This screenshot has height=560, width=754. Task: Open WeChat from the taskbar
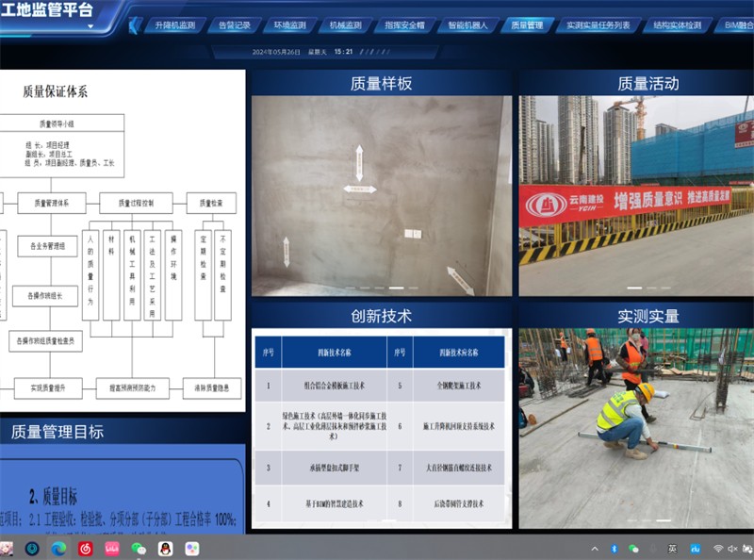tap(139, 548)
